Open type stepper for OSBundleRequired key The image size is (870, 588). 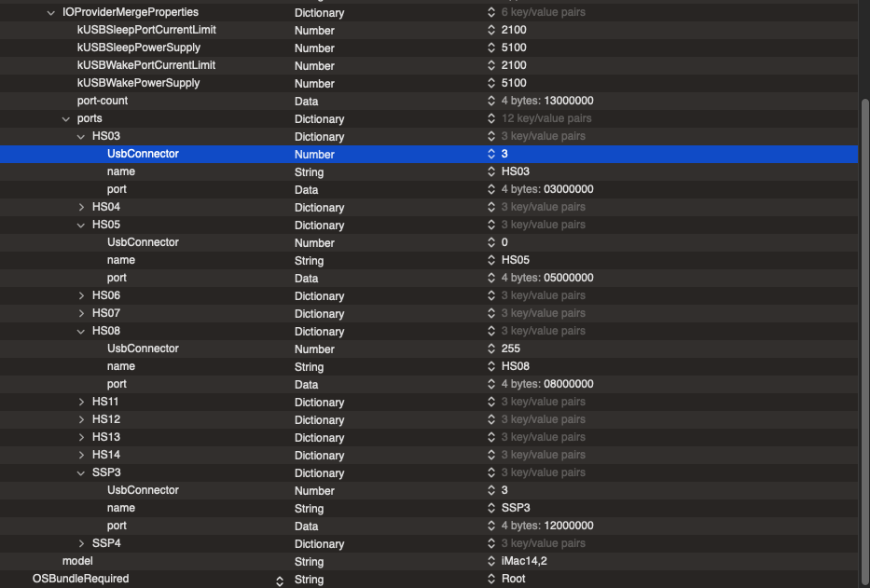tap(279, 580)
